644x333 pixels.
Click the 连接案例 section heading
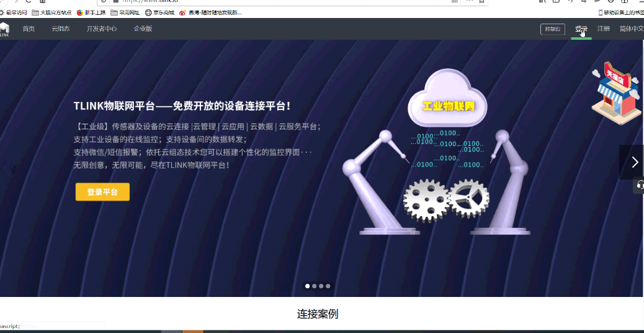pyautogui.click(x=318, y=314)
